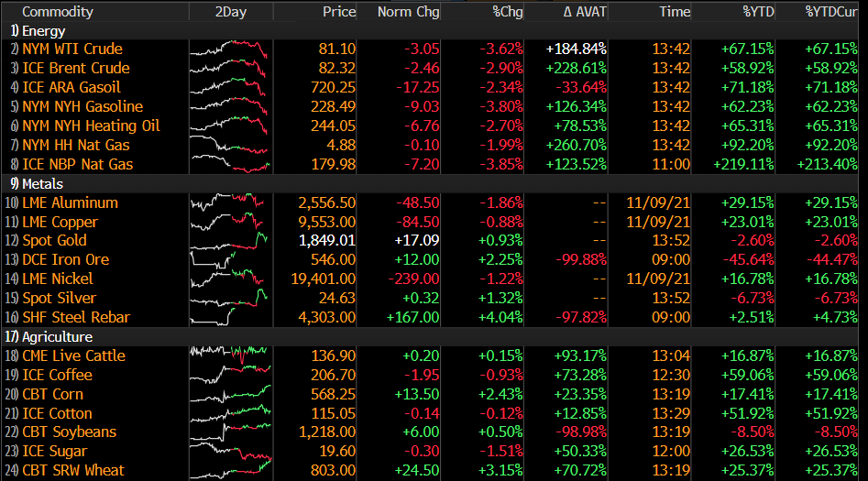
Task: View the SHF Steel Rebar sparkline
Action: [213, 317]
